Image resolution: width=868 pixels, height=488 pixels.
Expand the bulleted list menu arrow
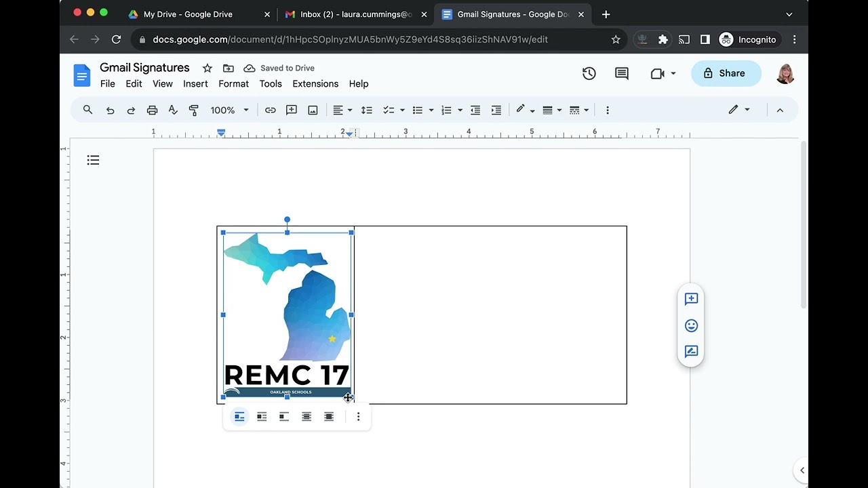[x=431, y=110]
